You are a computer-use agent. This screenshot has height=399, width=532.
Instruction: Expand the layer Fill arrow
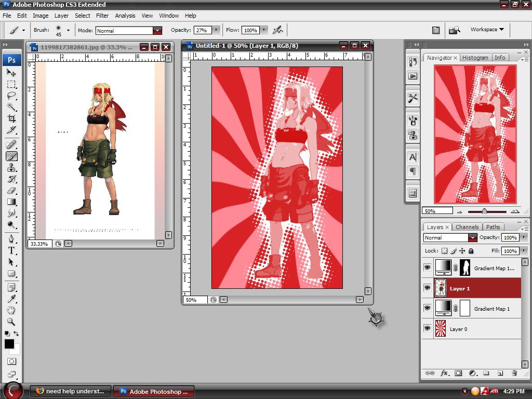[524, 251]
